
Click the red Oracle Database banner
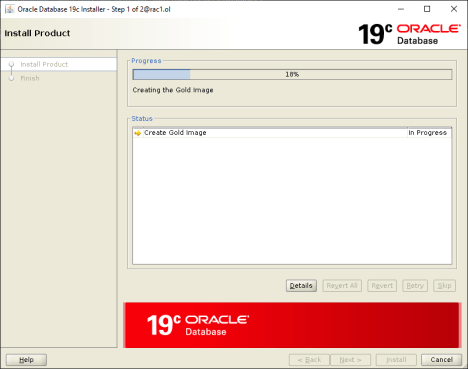pos(292,325)
